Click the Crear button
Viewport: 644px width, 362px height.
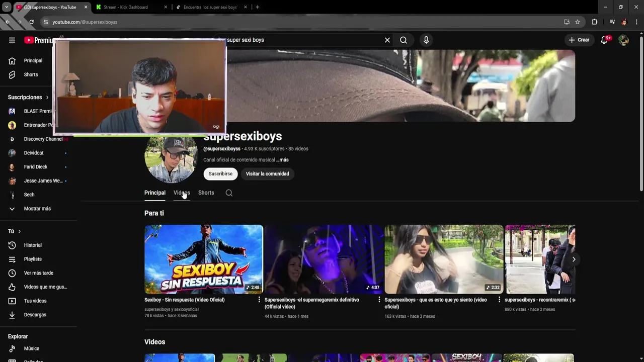click(579, 40)
